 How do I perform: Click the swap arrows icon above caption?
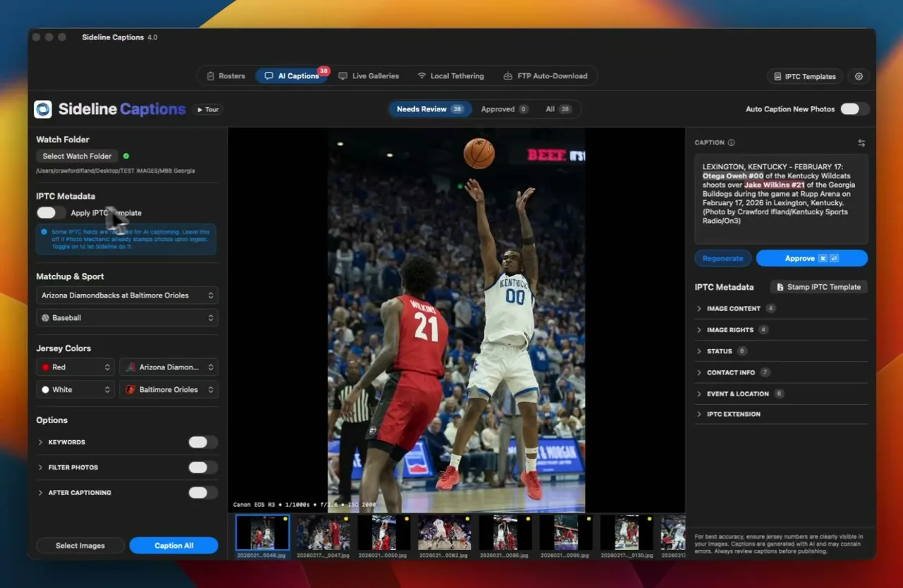point(861,142)
